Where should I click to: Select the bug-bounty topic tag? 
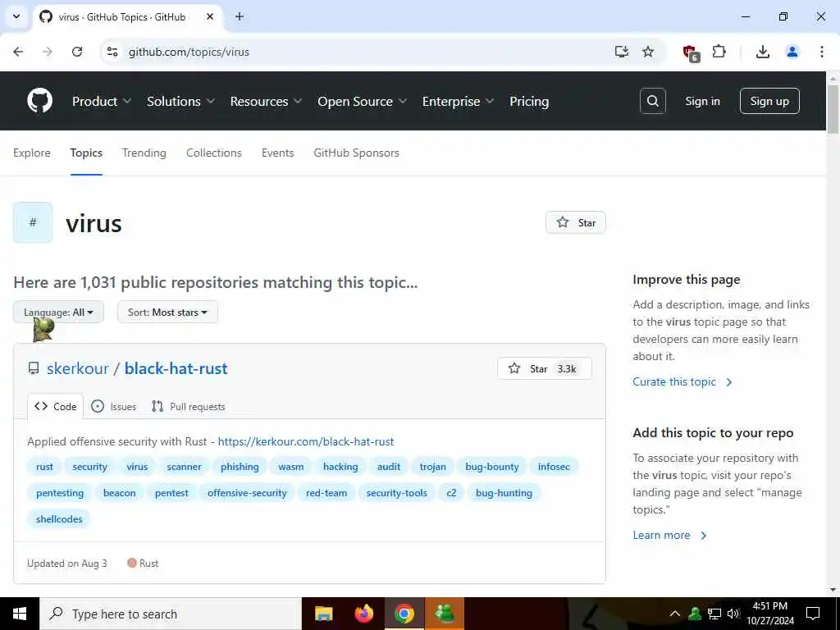[492, 467]
